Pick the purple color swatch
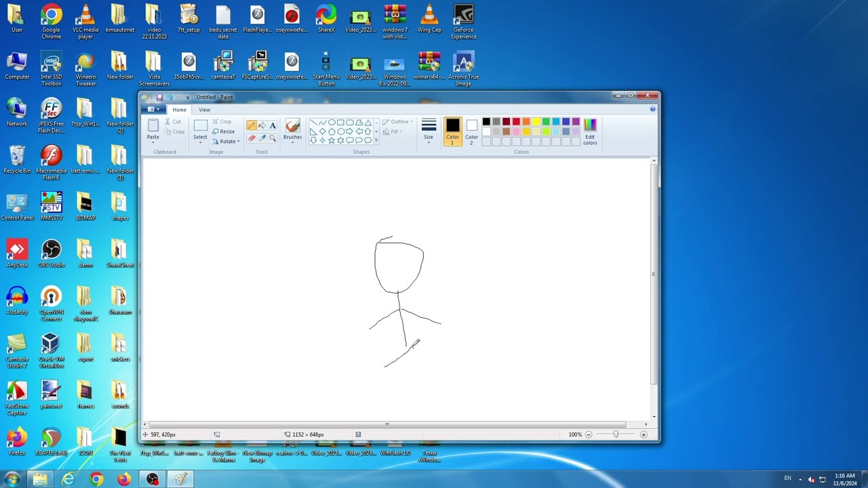This screenshot has height=488, width=868. pos(576,122)
